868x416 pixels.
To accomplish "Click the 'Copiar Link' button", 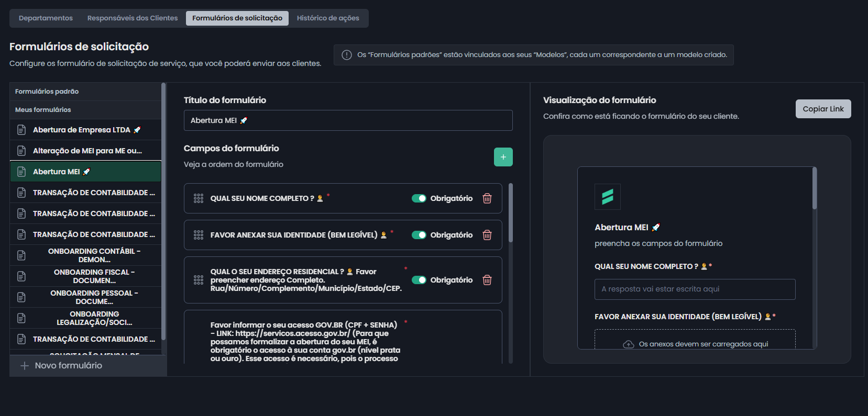I will click(823, 109).
